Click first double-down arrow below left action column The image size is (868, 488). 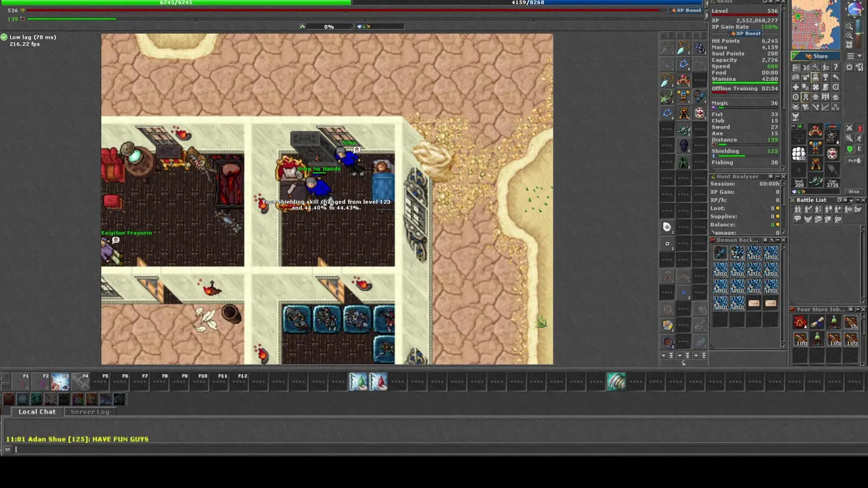coord(671,355)
